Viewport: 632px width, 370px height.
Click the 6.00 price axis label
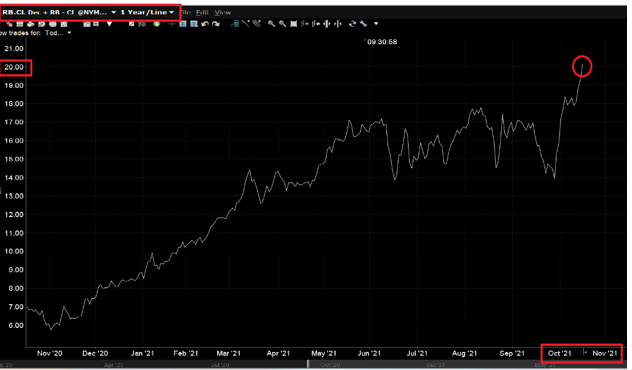[x=16, y=326]
